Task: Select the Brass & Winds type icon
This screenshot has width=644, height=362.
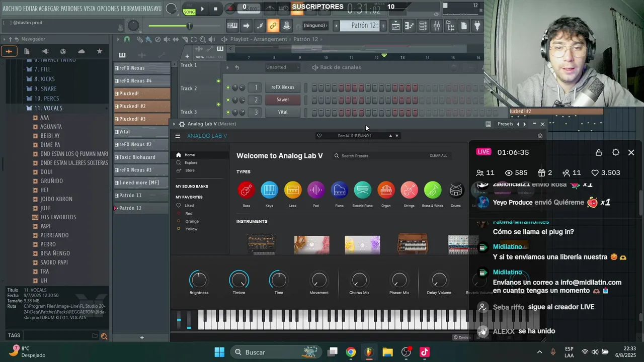Action: pos(433,190)
